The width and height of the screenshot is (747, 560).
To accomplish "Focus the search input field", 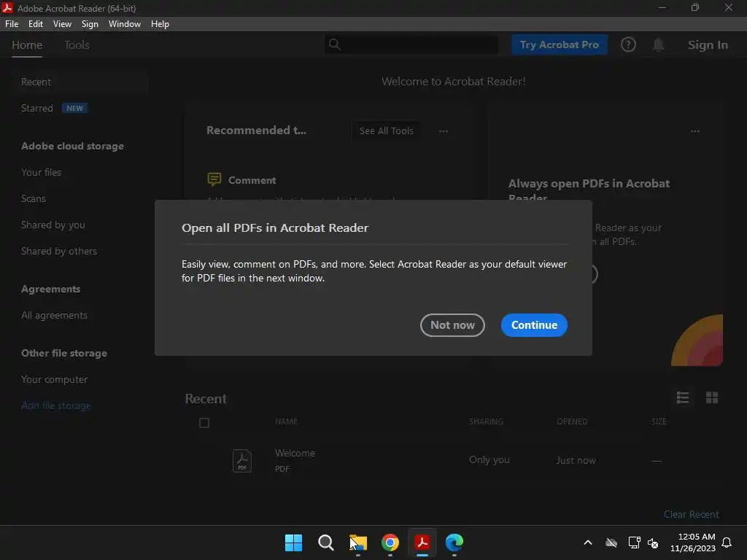I will tap(411, 44).
